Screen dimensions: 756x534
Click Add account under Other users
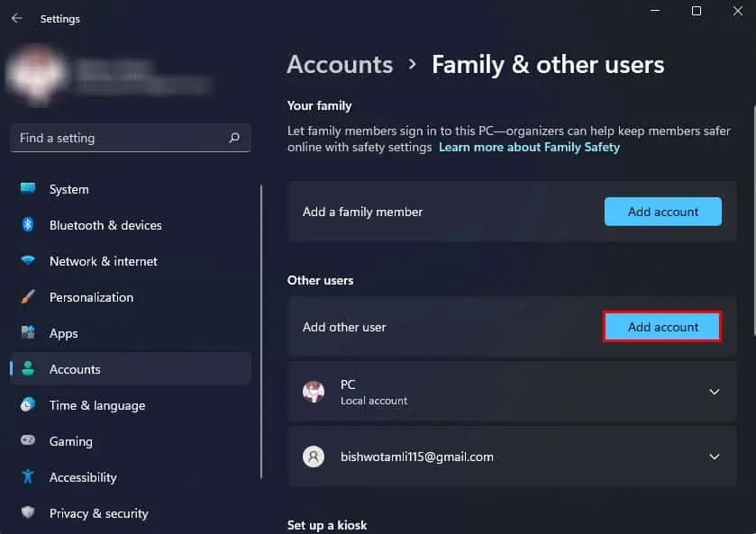[x=662, y=327]
